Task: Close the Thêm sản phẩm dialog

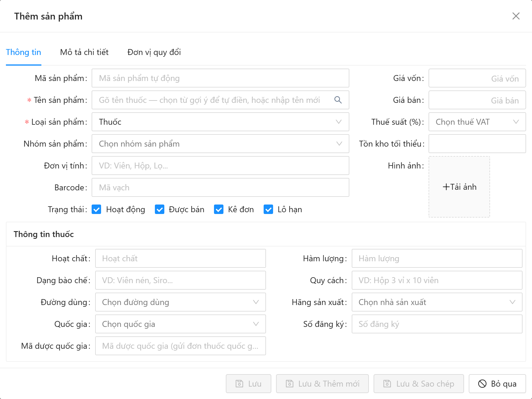Action: point(516,16)
